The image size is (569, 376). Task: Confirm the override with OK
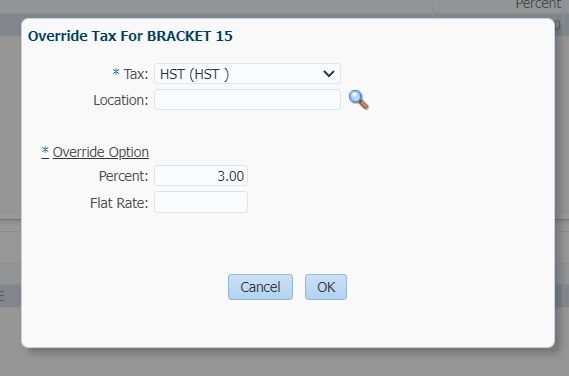point(326,287)
